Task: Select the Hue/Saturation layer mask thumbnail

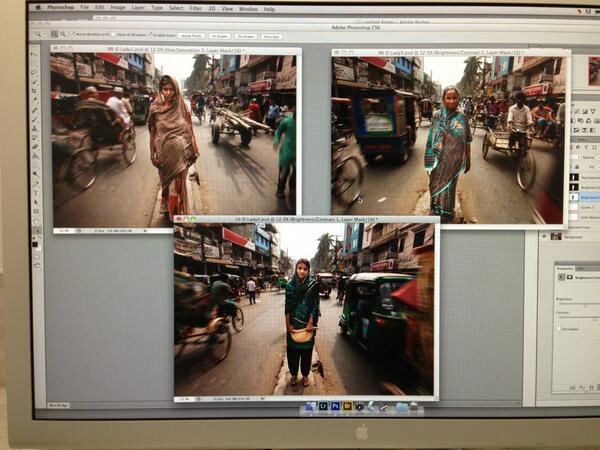Action: pyautogui.click(x=574, y=177)
